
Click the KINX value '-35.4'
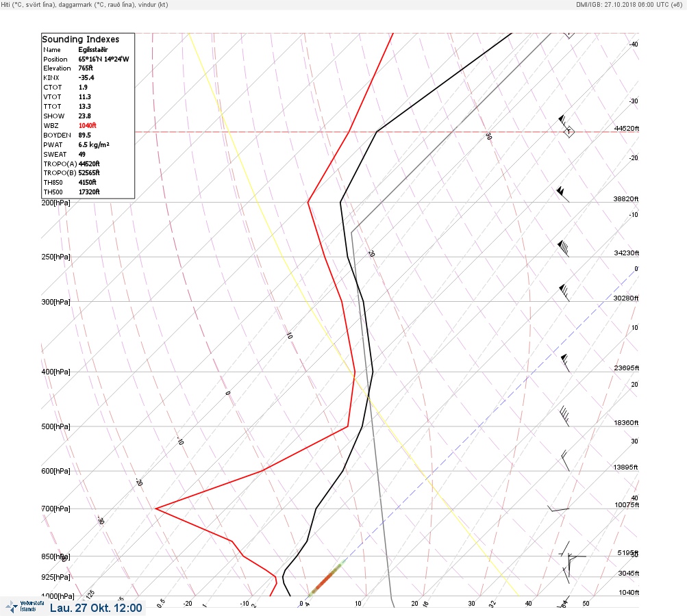pos(86,77)
